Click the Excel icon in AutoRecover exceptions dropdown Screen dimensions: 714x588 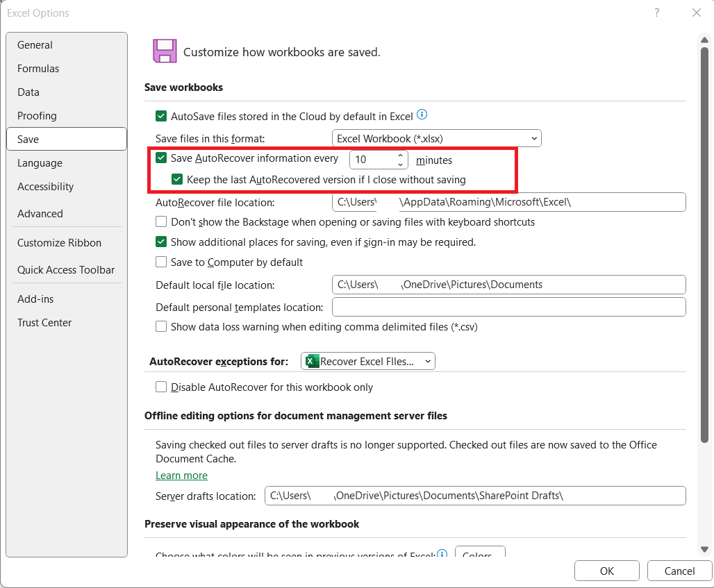312,362
